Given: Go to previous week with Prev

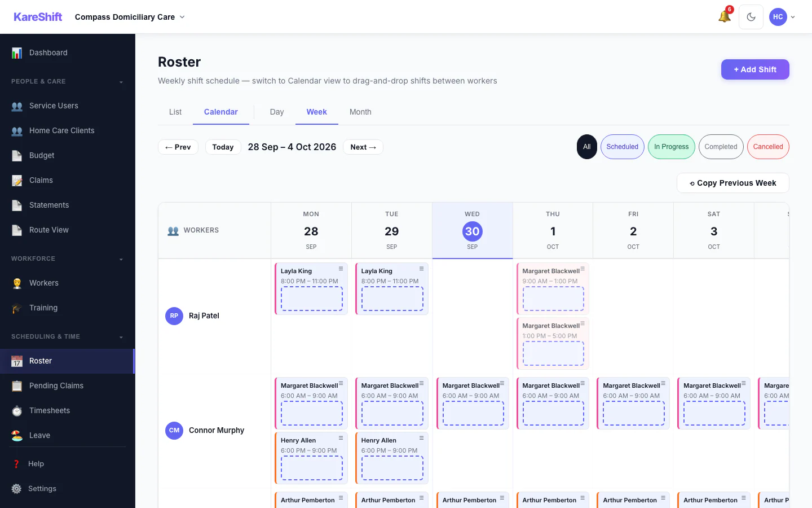Looking at the screenshot, I should [x=178, y=147].
